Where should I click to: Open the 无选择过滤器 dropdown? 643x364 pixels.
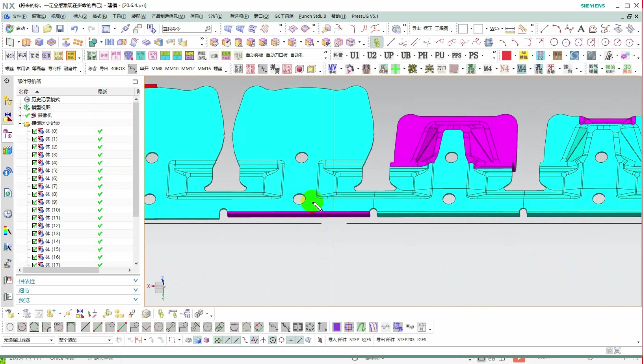pos(28,340)
